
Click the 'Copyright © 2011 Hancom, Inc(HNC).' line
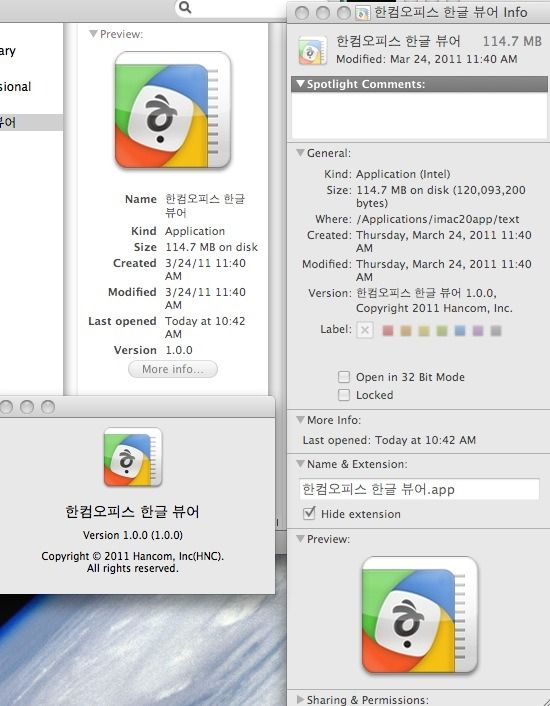coord(133,556)
